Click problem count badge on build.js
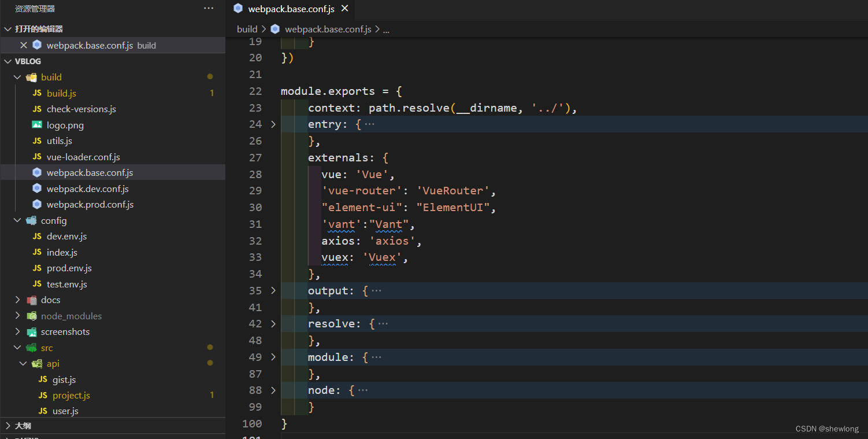The image size is (868, 439). tap(212, 93)
